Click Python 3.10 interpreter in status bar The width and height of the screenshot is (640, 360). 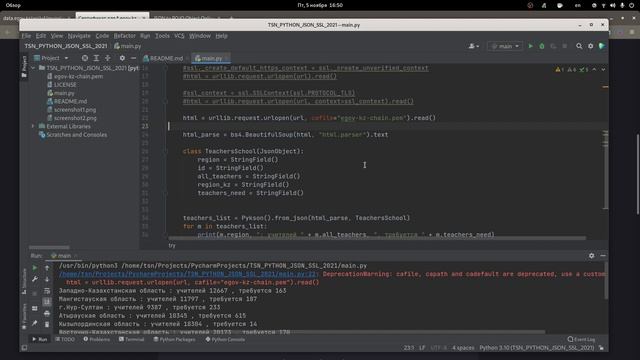[537, 348]
